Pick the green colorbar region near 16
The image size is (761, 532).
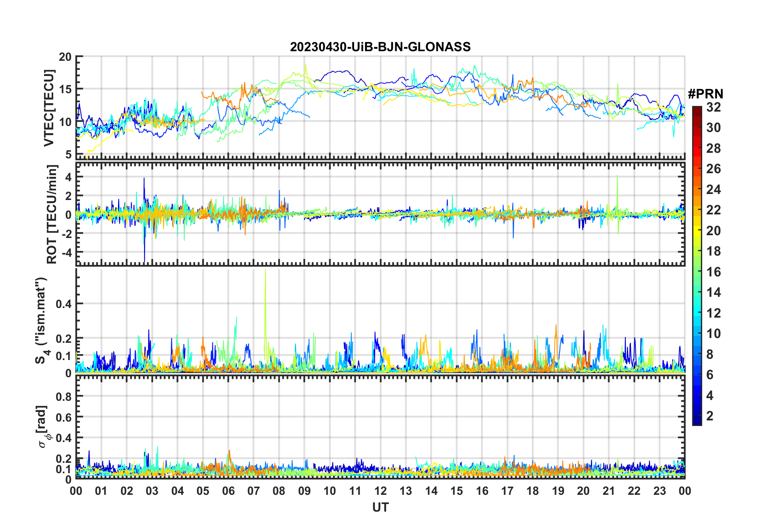pyautogui.click(x=697, y=272)
